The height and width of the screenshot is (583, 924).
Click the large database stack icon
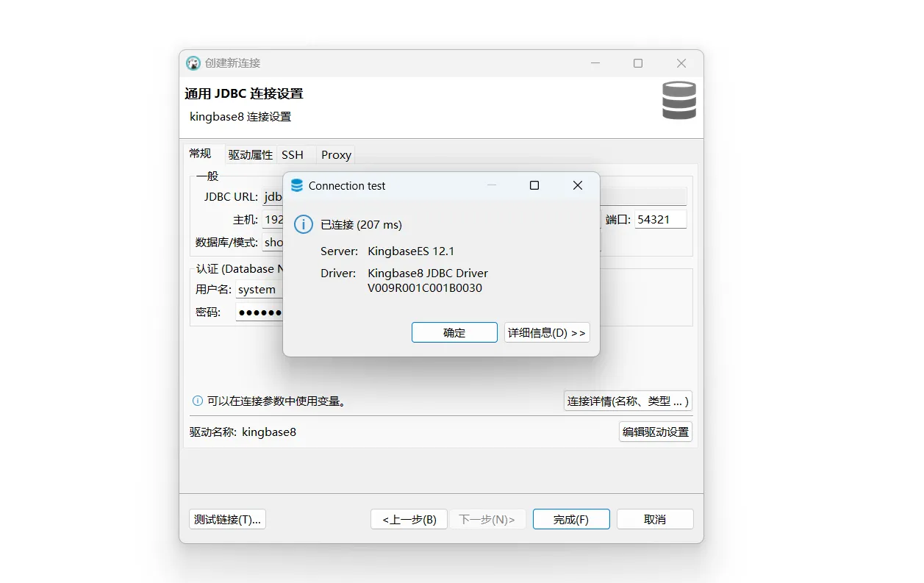point(679,101)
